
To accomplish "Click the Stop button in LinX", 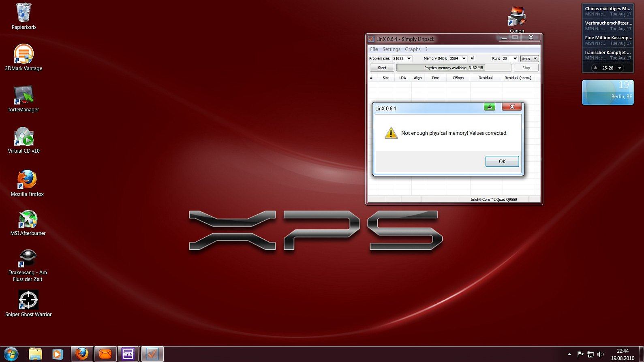I will pos(526,68).
